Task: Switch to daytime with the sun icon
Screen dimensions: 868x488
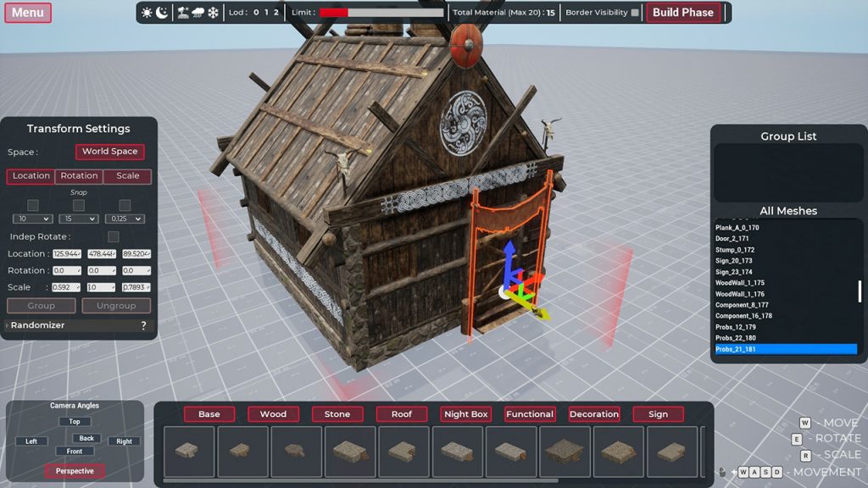Action: 147,13
